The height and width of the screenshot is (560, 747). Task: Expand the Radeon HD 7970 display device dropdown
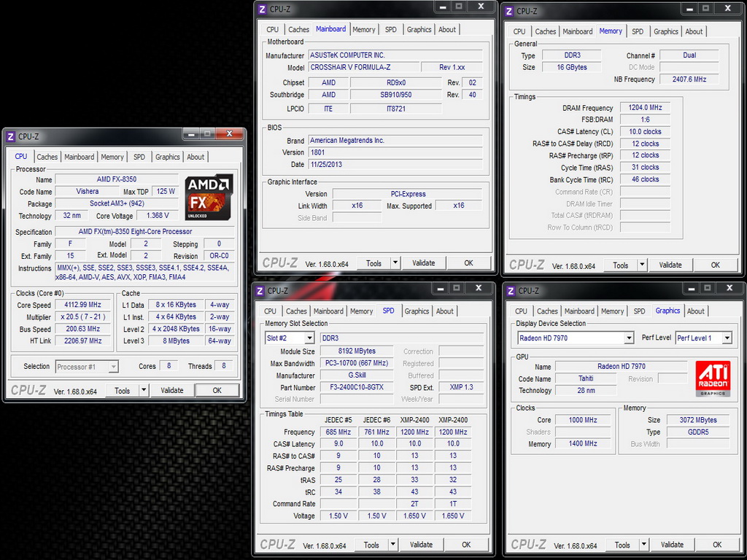(x=629, y=338)
